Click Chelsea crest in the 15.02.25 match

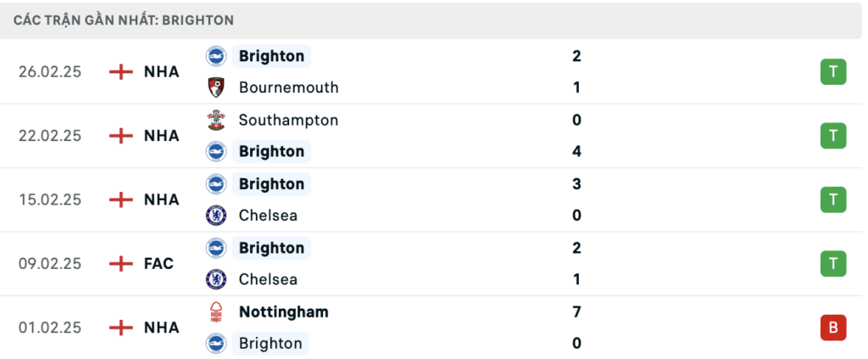[x=216, y=216]
